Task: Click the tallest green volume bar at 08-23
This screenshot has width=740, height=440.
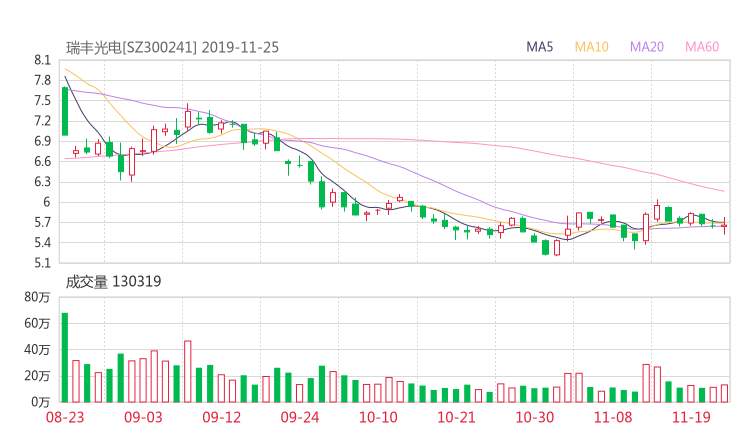Action: coord(65,357)
